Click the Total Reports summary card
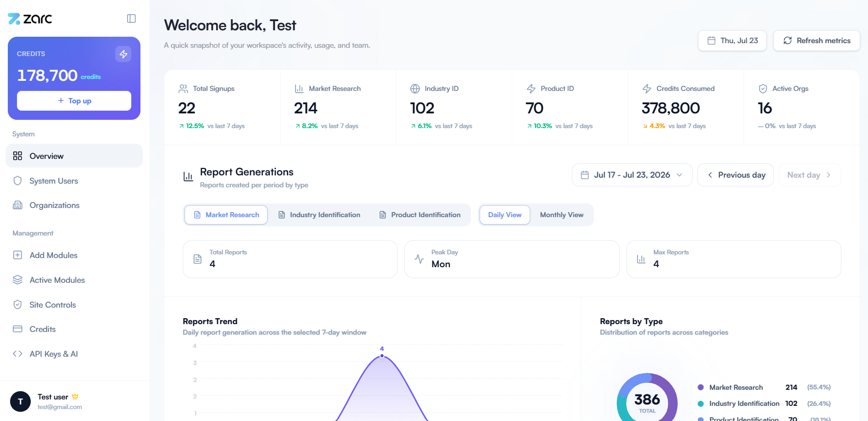Viewport: 868px width, 421px height. pyautogui.click(x=290, y=259)
